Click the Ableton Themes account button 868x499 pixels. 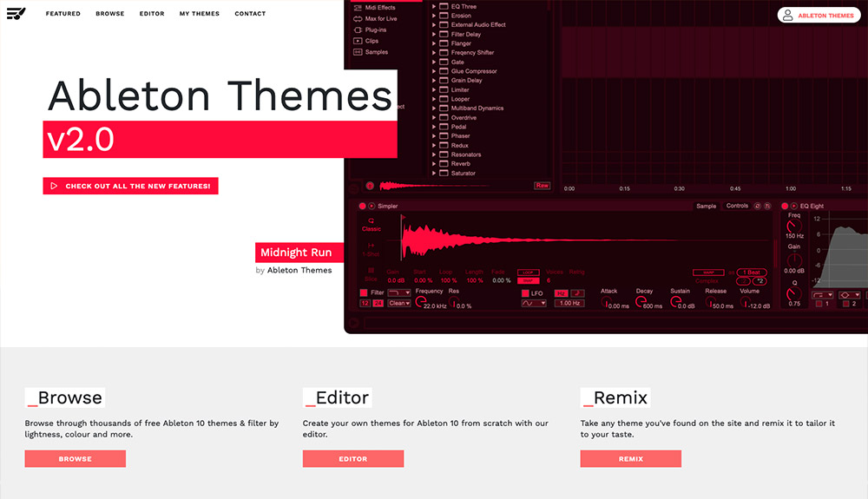pyautogui.click(x=819, y=15)
